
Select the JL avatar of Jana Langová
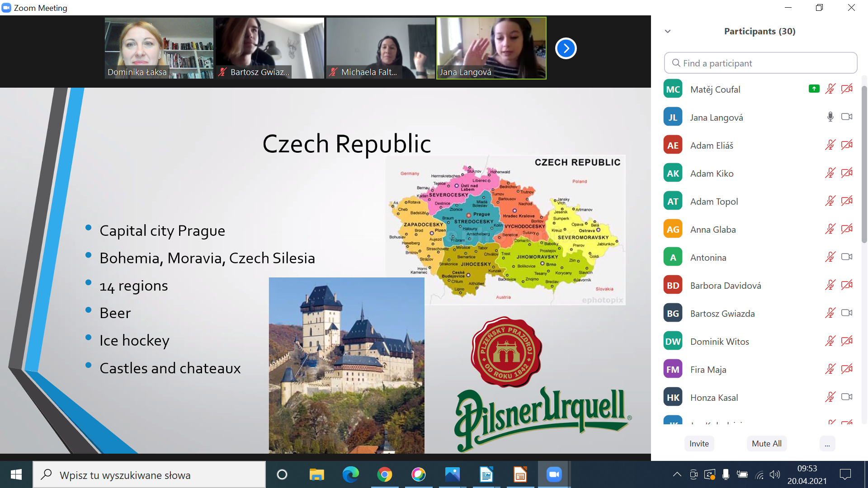[x=673, y=117]
